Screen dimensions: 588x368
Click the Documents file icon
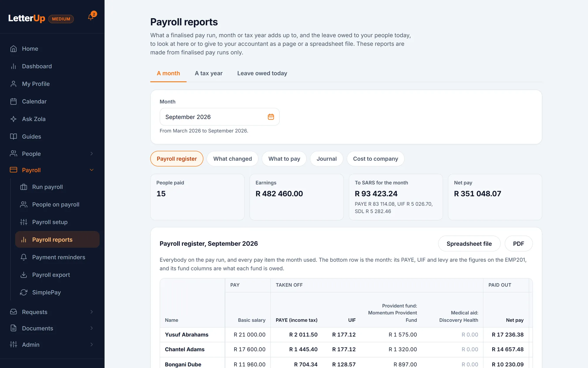point(14,328)
